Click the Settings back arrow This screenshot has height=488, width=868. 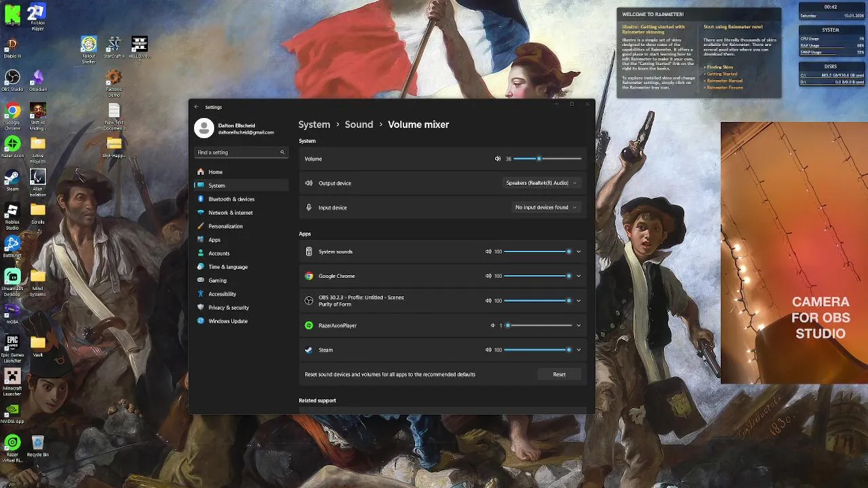coord(197,107)
